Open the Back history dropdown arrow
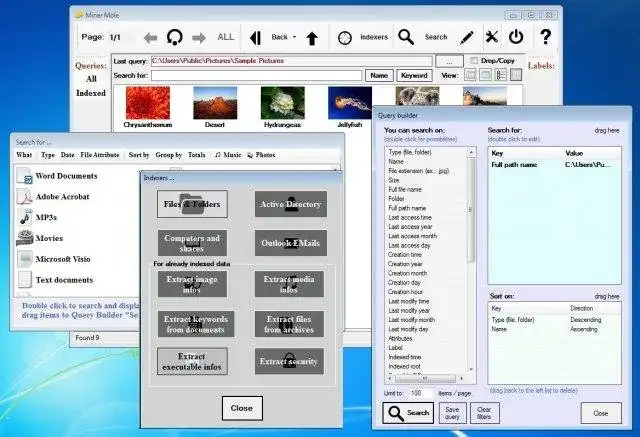 point(294,37)
